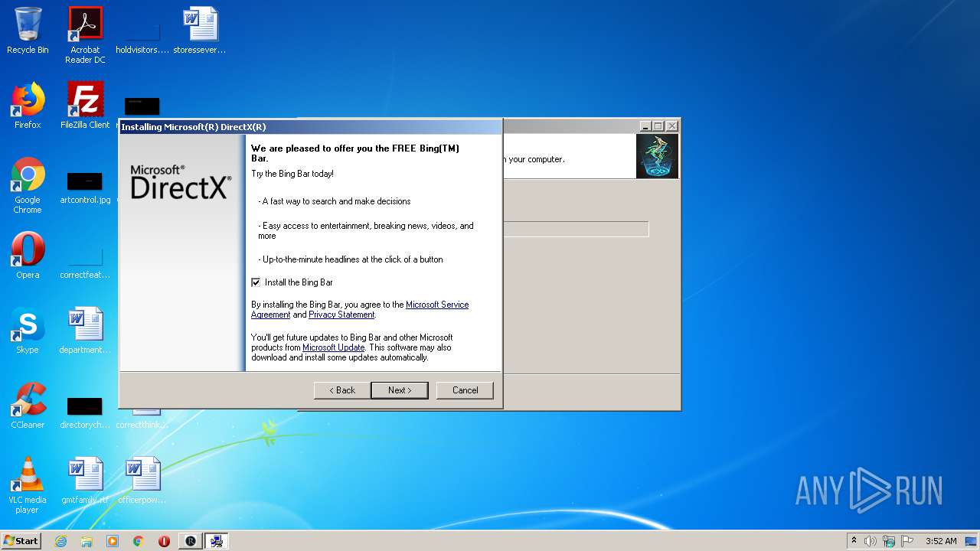The width and height of the screenshot is (980, 551).
Task: Open the Microsoft Update link
Action: coord(334,347)
